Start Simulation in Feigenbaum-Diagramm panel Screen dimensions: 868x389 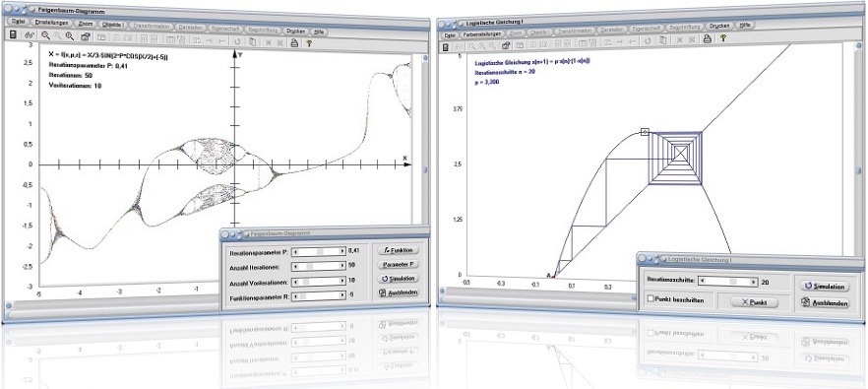(x=398, y=278)
